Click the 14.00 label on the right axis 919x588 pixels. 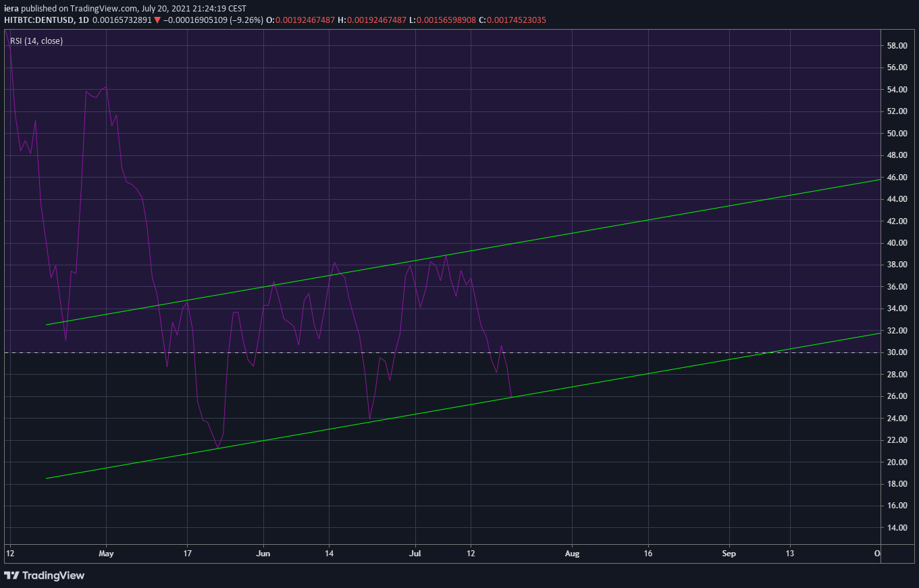pyautogui.click(x=897, y=528)
